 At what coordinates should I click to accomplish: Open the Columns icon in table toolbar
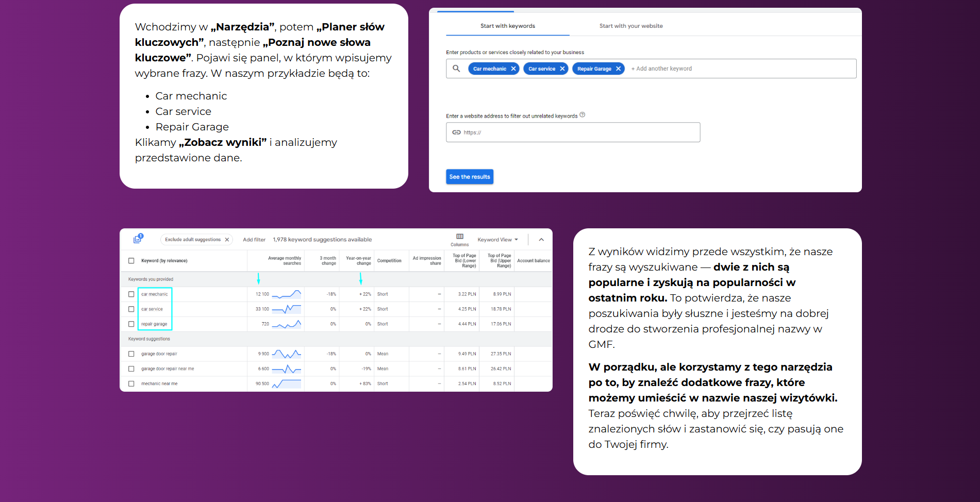(x=459, y=237)
